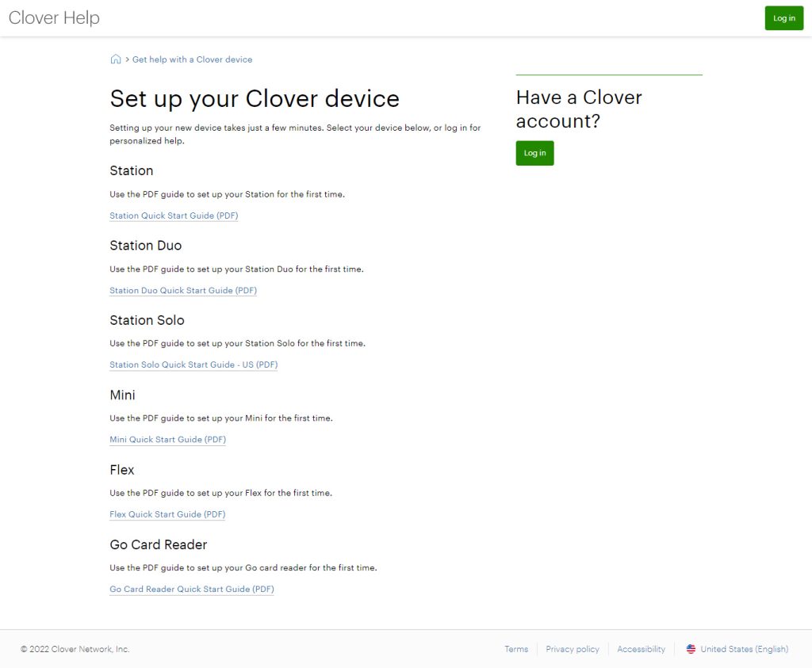Click the Privacy policy footer link
812x668 pixels.
(573, 649)
